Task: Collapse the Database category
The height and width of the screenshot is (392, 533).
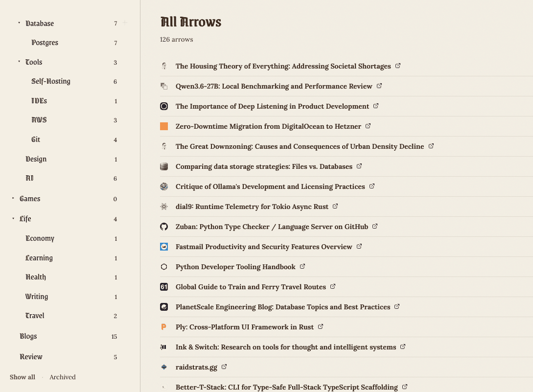Action: click(19, 23)
